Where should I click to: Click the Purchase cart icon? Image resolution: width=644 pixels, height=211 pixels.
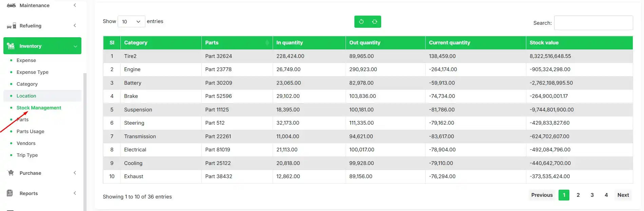(x=11, y=173)
